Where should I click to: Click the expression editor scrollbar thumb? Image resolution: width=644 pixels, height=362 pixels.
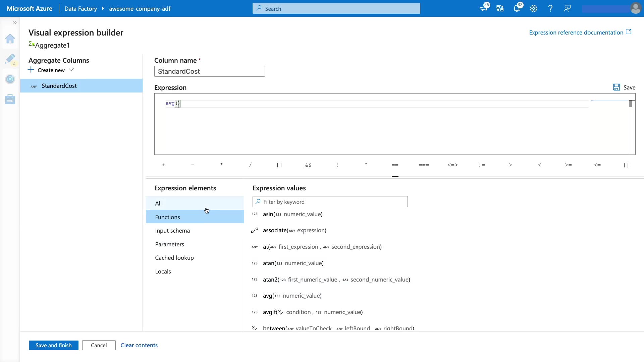631,104
